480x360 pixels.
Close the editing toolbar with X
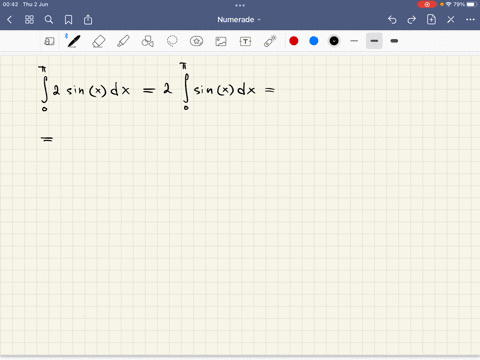[x=451, y=20]
